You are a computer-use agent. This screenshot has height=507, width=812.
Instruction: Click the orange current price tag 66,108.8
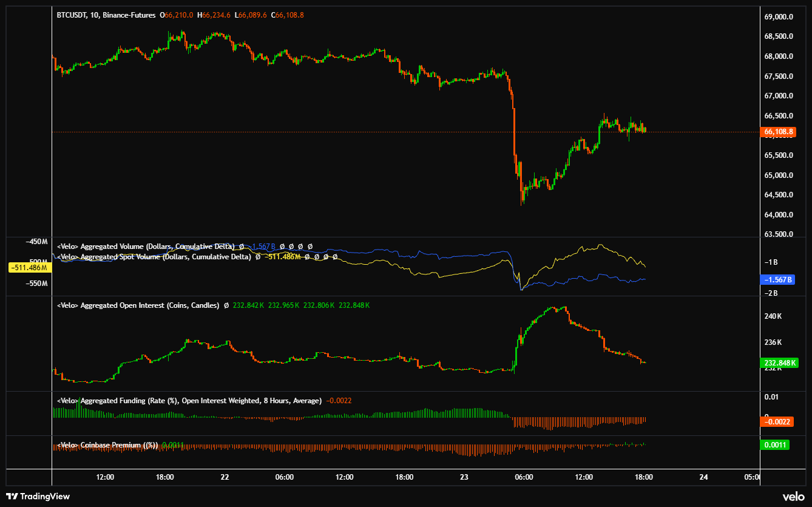click(x=779, y=131)
